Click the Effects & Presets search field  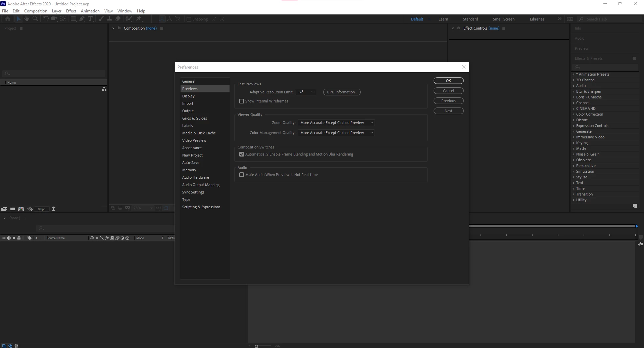[605, 67]
